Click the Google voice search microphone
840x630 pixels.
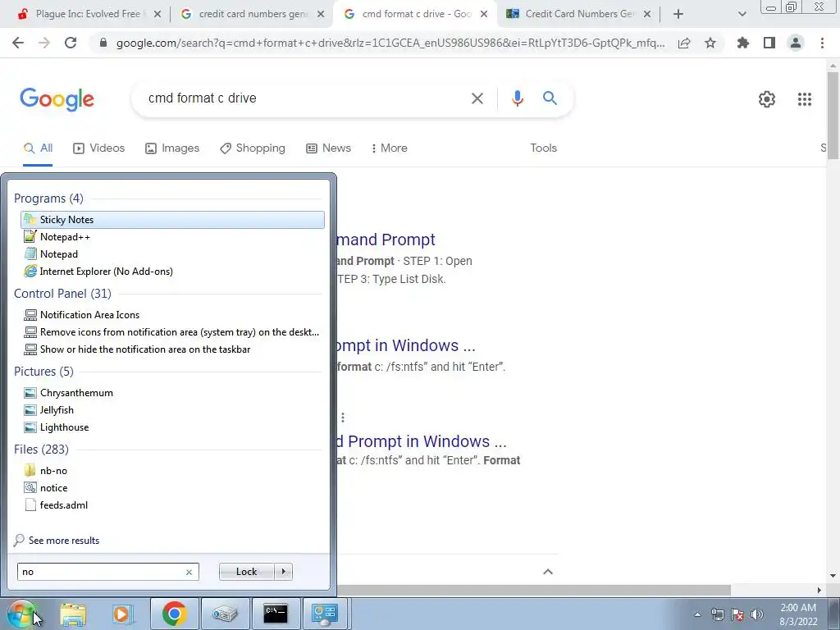[517, 98]
